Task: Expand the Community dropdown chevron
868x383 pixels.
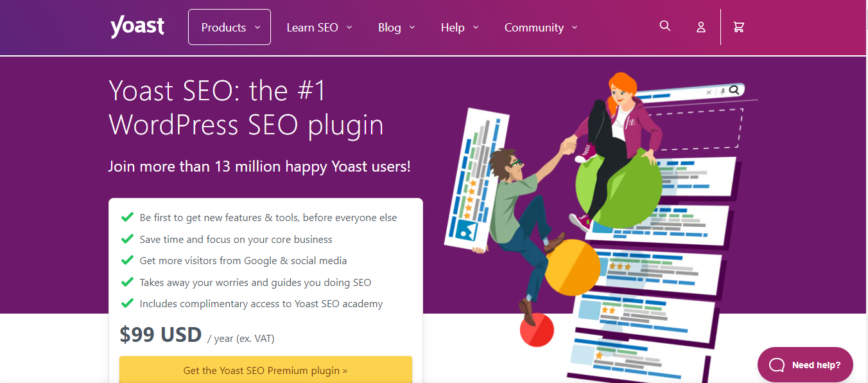Action: [575, 28]
